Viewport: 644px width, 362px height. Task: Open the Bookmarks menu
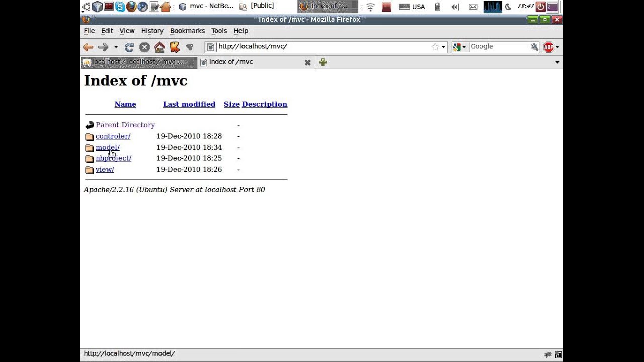click(187, 31)
